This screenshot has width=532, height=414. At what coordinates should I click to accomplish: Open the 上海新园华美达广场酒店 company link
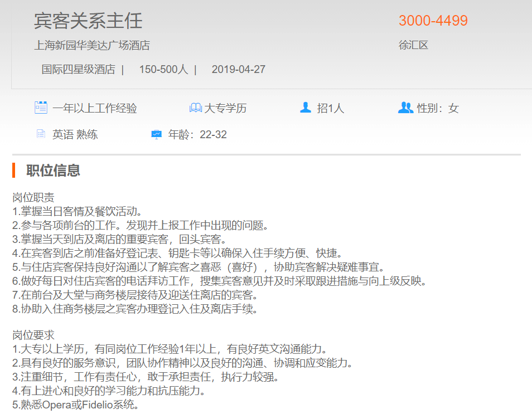pyautogui.click(x=92, y=45)
